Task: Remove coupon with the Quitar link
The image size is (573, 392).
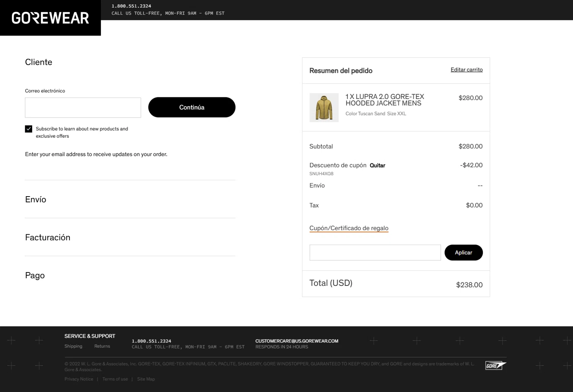Action: tap(377, 165)
